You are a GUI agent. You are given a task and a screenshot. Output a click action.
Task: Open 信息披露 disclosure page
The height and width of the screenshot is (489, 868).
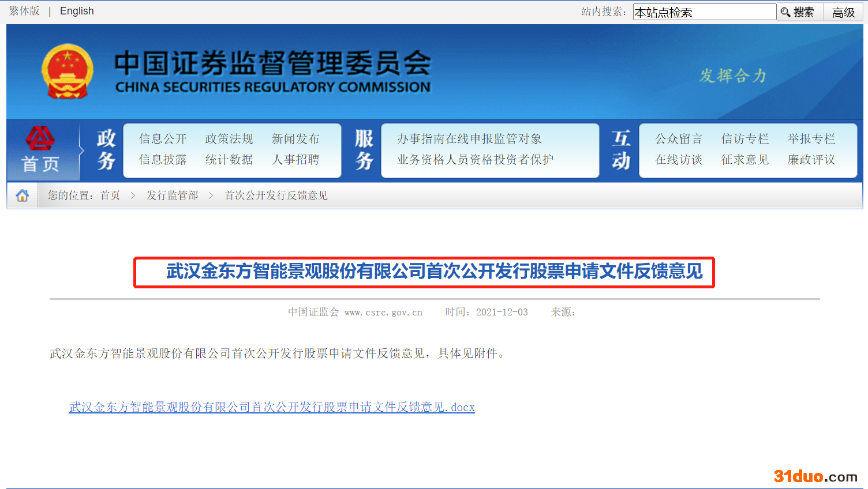click(x=163, y=160)
